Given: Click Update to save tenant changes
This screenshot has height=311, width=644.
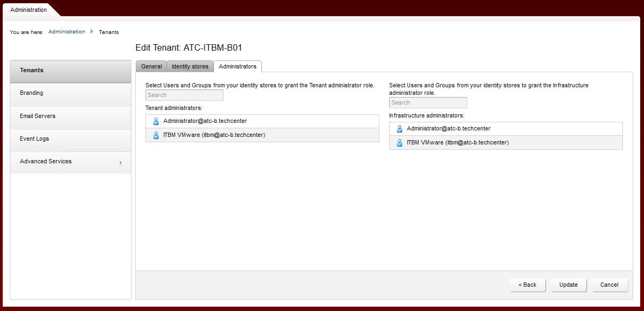Looking at the screenshot, I should pos(568,285).
